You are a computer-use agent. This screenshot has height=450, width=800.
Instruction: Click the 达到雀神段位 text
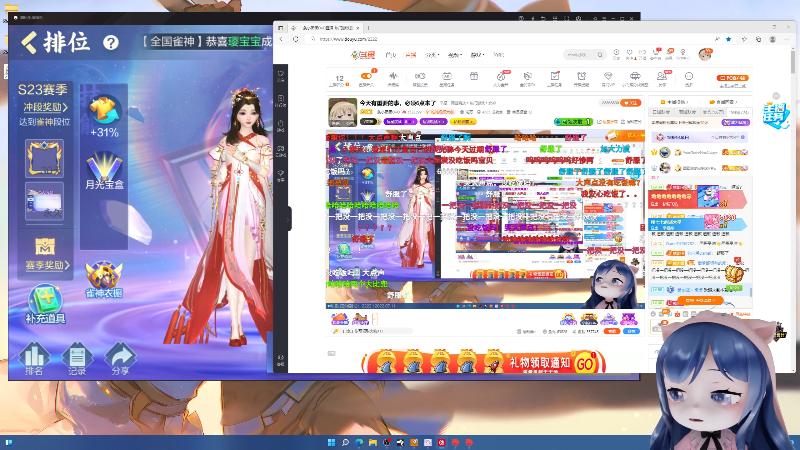45,122
